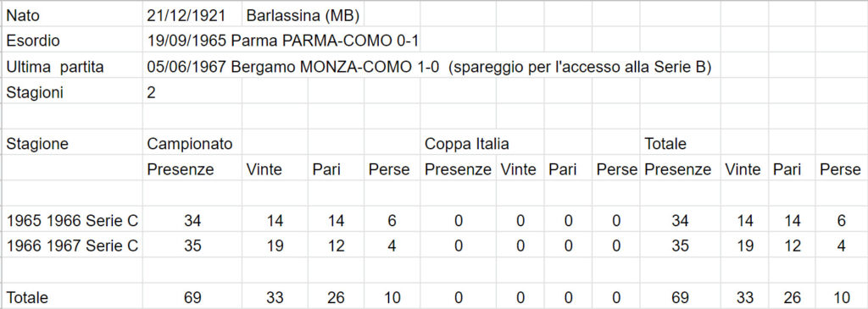Screen dimensions: 868x309
Task: Click the Campionato header cell
Action: (192, 144)
